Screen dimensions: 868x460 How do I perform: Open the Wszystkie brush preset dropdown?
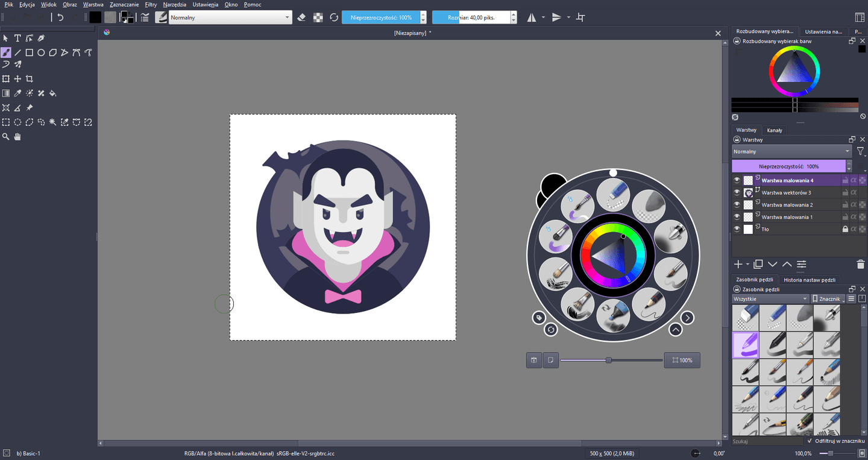(x=770, y=298)
